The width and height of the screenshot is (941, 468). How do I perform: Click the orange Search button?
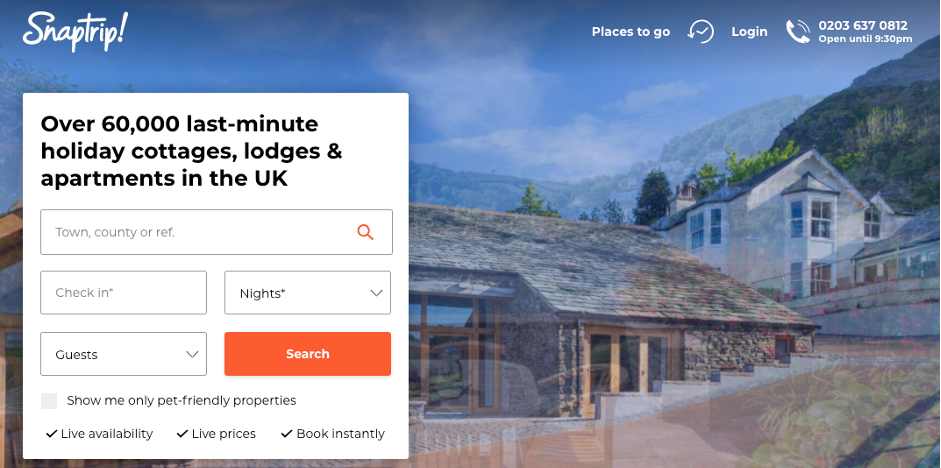point(307,354)
